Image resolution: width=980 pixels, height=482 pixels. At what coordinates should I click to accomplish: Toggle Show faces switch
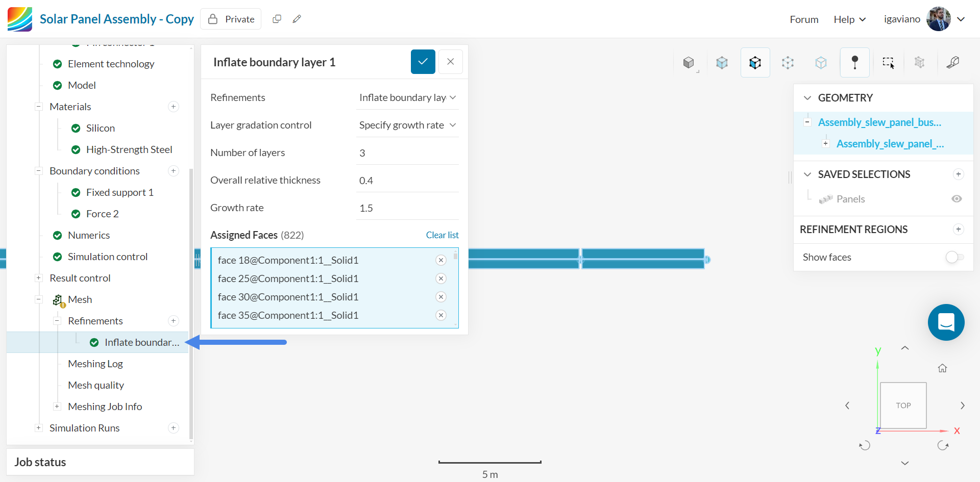click(x=954, y=258)
